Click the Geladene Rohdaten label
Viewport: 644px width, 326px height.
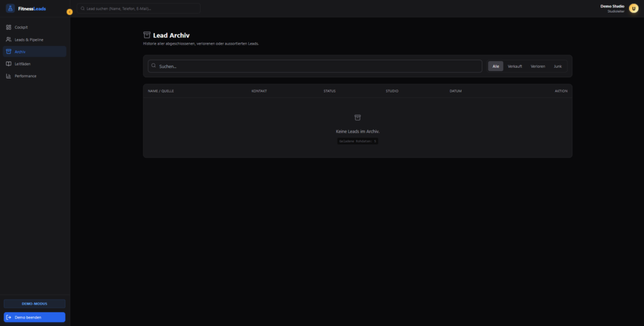click(357, 141)
